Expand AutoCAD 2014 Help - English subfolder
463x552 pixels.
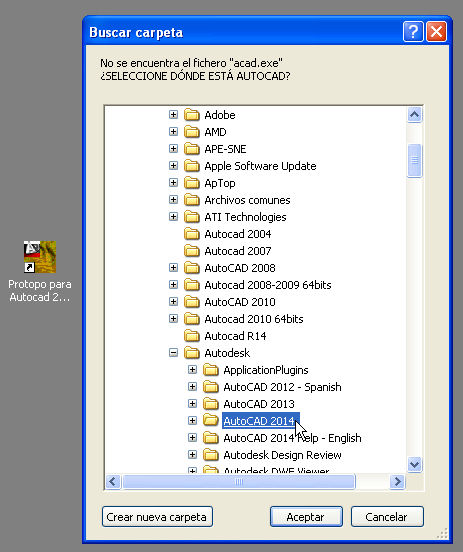192,438
